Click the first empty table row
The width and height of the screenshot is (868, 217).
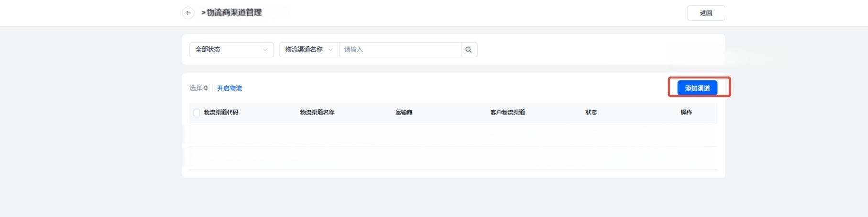pos(453,135)
